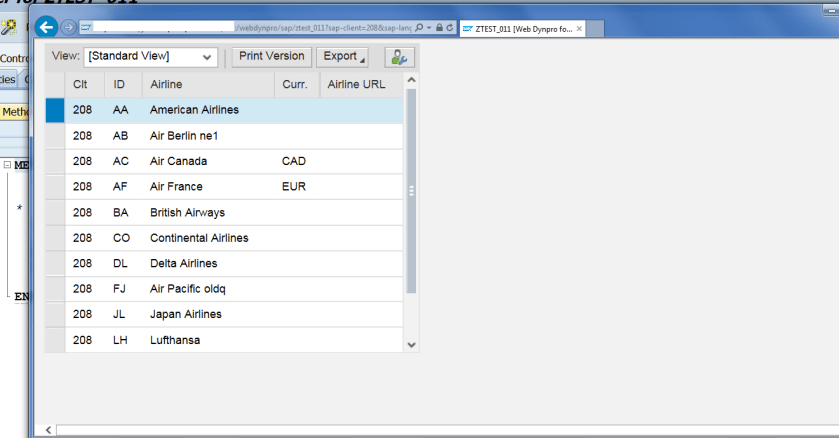The height and width of the screenshot is (438, 839).
Task: Select row marker for Air France
Action: 55,187
